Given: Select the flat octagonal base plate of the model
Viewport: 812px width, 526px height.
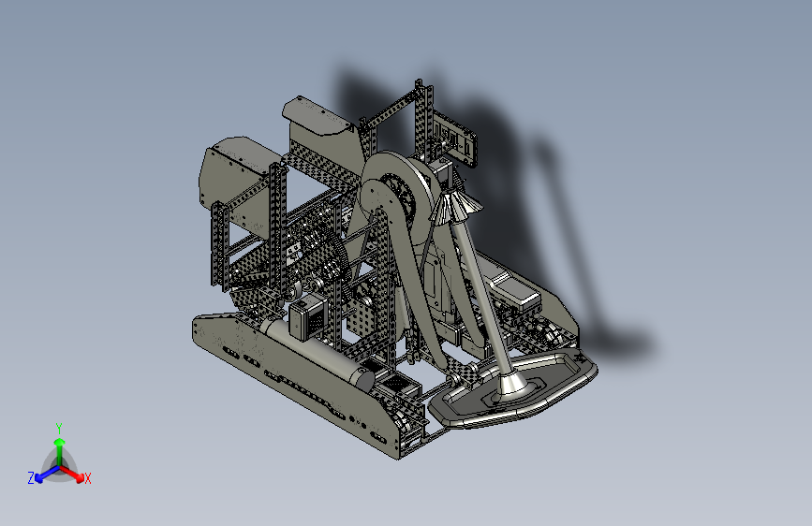Looking at the screenshot, I should (x=514, y=387).
